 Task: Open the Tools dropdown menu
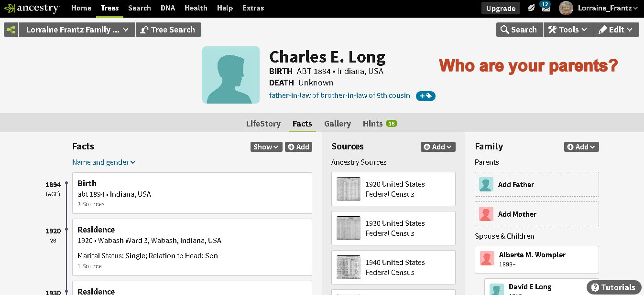point(568,30)
